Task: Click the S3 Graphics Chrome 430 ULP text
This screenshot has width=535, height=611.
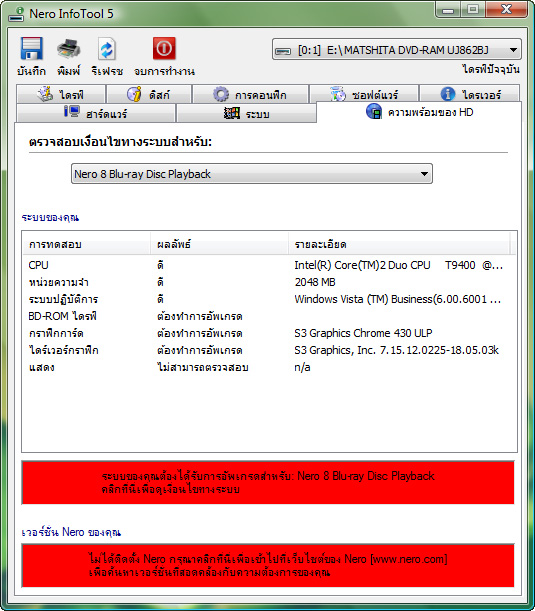Action: (x=363, y=333)
